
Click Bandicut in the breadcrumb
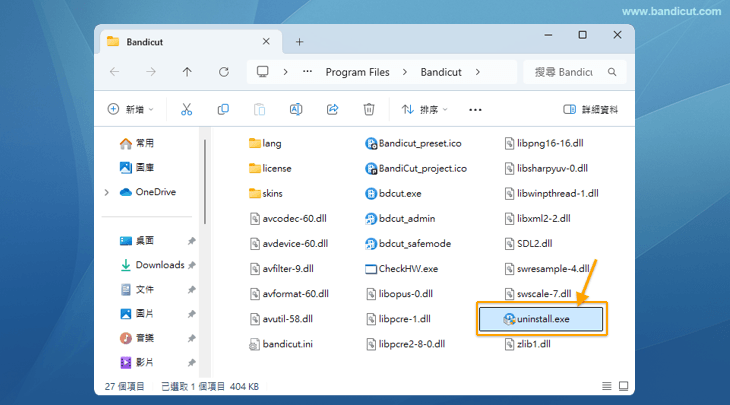[441, 72]
